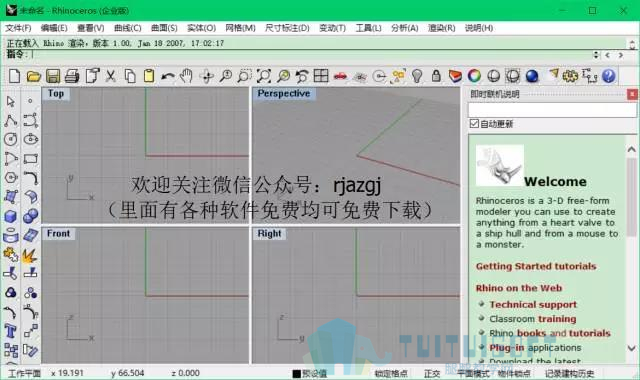Open the color wheel properties icon
The width and height of the screenshot is (640, 380).
click(x=474, y=76)
